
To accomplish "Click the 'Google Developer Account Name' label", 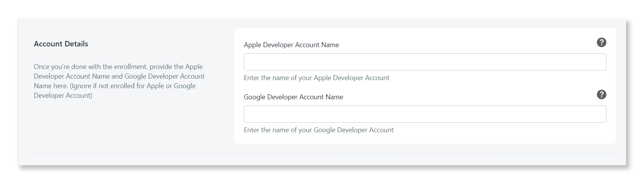I will [x=294, y=97].
